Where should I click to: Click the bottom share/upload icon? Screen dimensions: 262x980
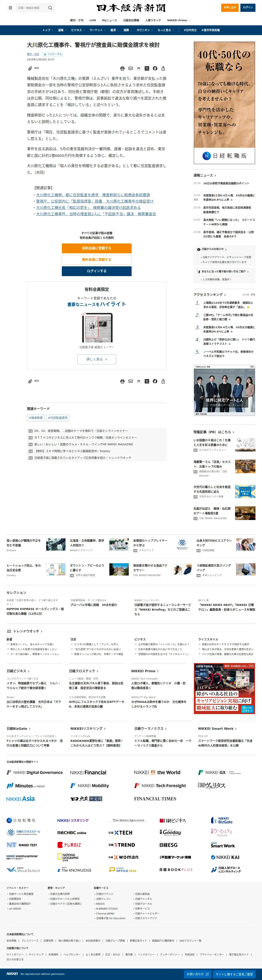tap(163, 381)
